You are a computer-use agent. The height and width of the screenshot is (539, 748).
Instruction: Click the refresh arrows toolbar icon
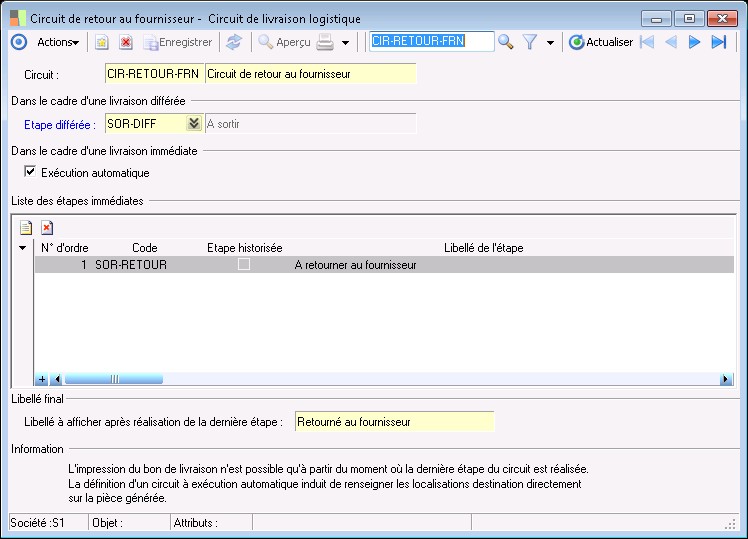[x=233, y=42]
